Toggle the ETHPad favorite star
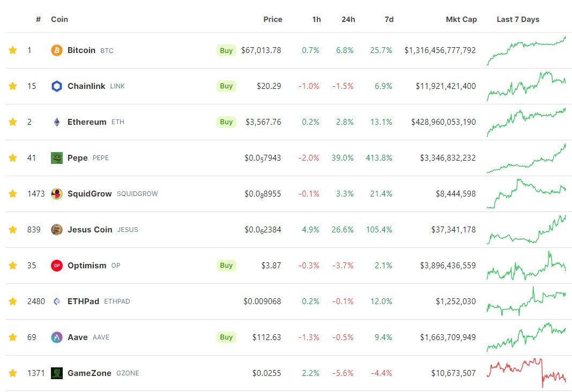The width and height of the screenshot is (572, 392). point(13,301)
